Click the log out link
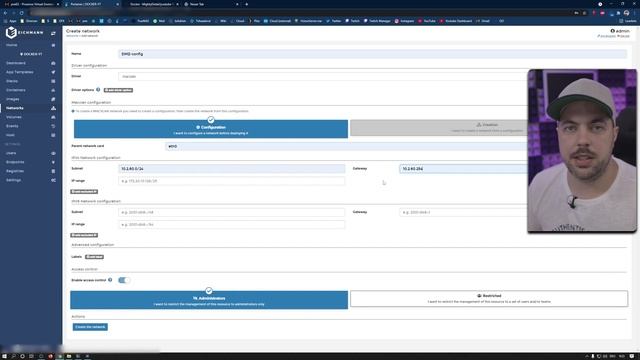Image resolution: width=640 pixels, height=360 pixels. coord(624,36)
